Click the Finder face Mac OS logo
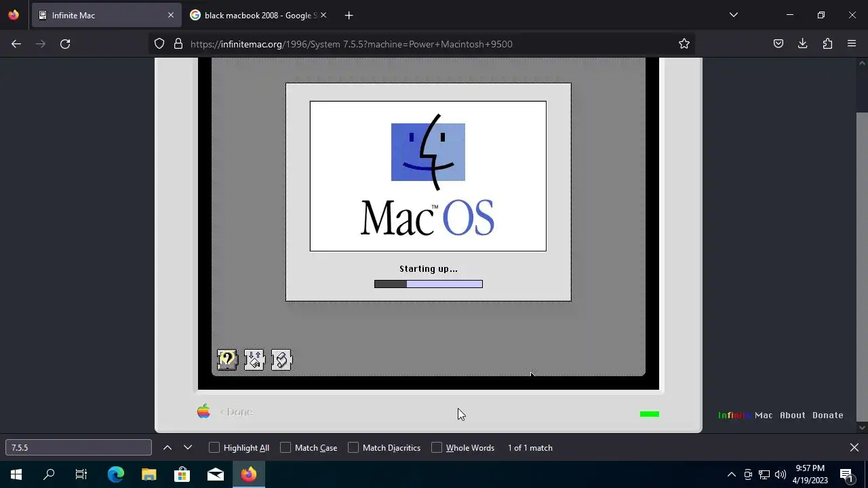The image size is (868, 488). (428, 152)
